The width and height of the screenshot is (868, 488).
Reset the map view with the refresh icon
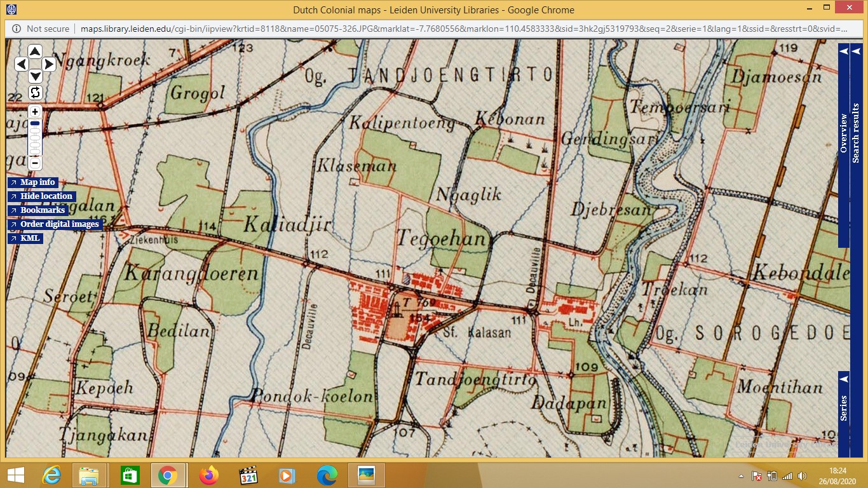click(x=35, y=93)
